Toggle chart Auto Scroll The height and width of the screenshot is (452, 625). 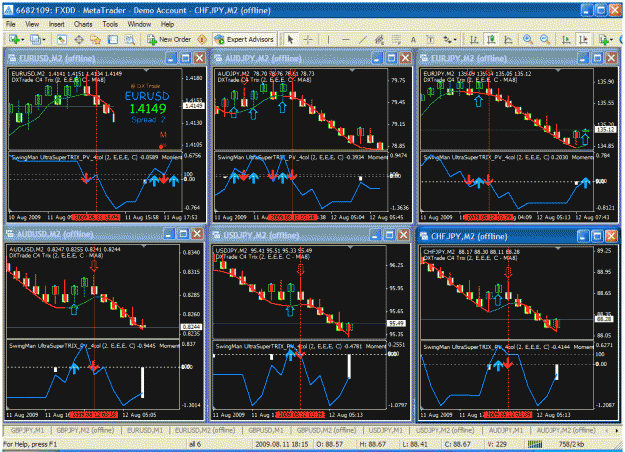[566, 39]
